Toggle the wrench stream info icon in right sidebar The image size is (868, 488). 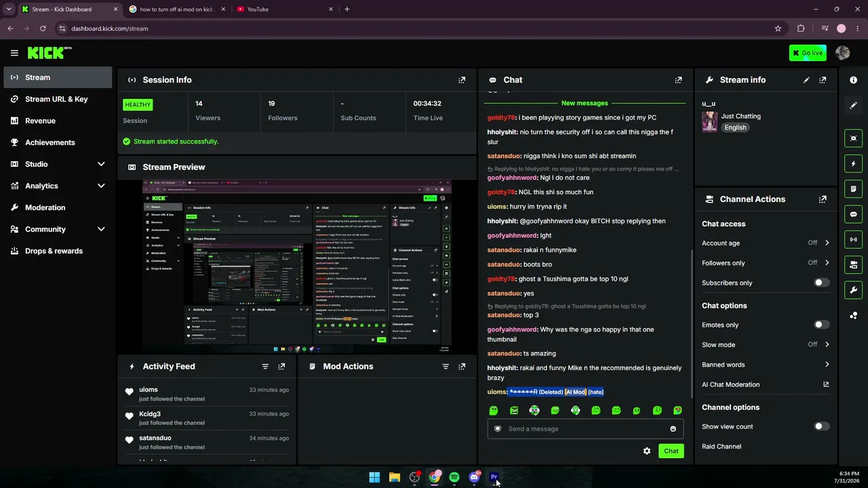coord(853,290)
